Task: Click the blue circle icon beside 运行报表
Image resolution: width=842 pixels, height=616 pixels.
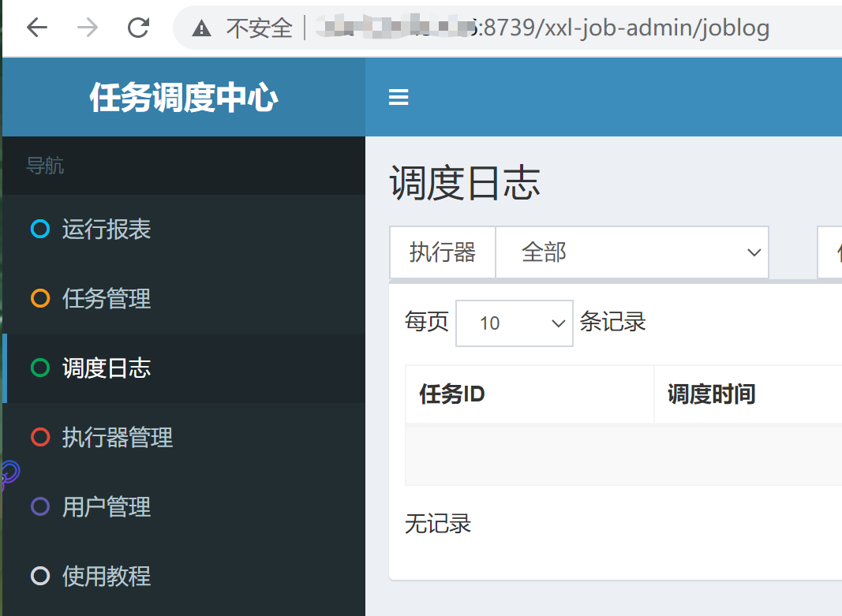Action: tap(40, 230)
